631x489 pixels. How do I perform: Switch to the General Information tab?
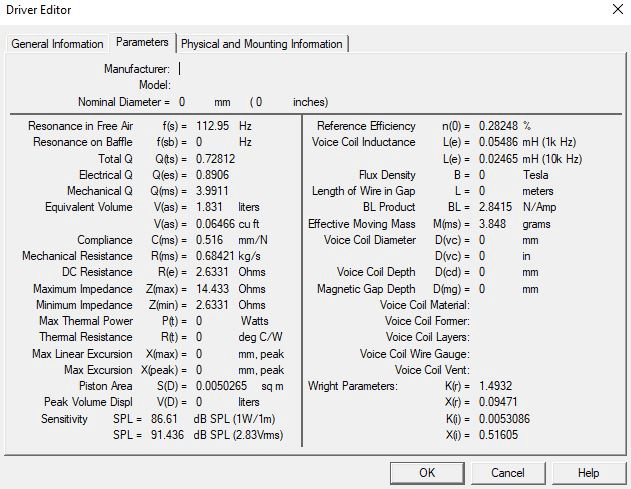57,44
